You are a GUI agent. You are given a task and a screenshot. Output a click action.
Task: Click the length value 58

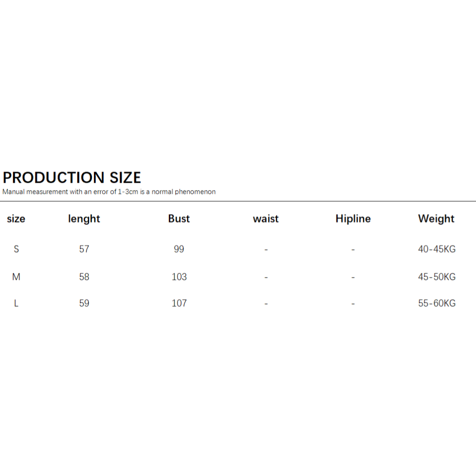84,277
